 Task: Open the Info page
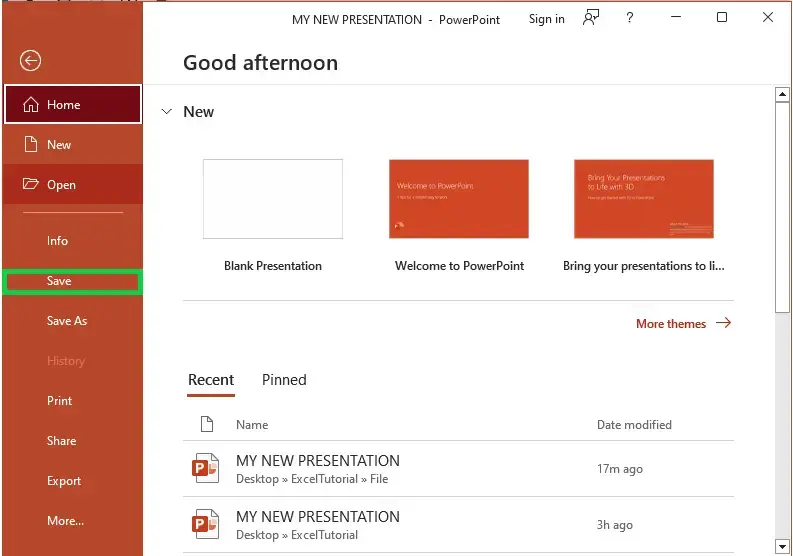tap(73, 241)
